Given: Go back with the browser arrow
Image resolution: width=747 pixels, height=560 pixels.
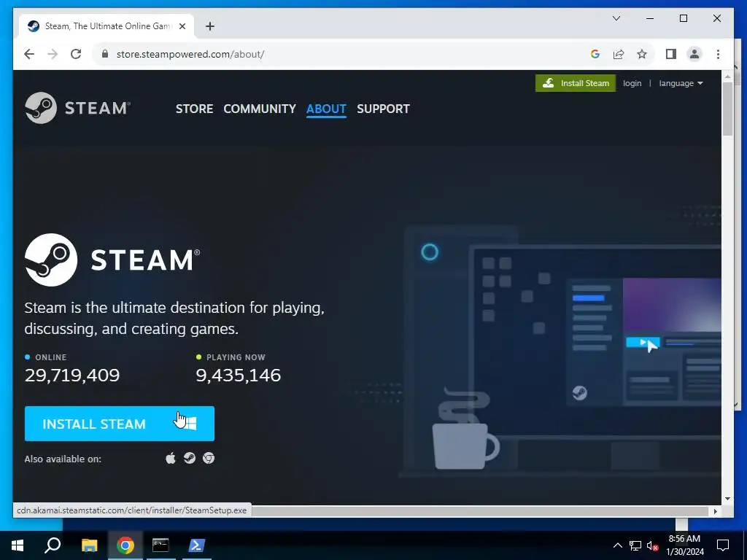Looking at the screenshot, I should [29, 54].
